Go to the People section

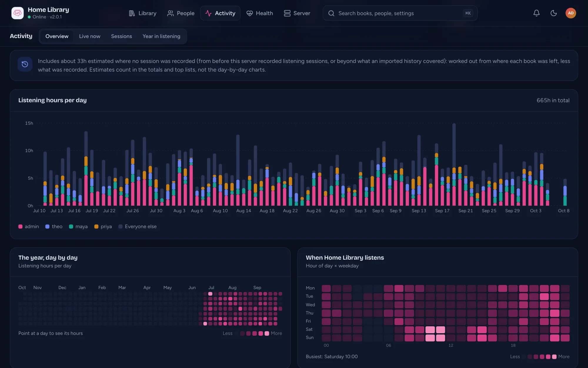click(x=181, y=13)
